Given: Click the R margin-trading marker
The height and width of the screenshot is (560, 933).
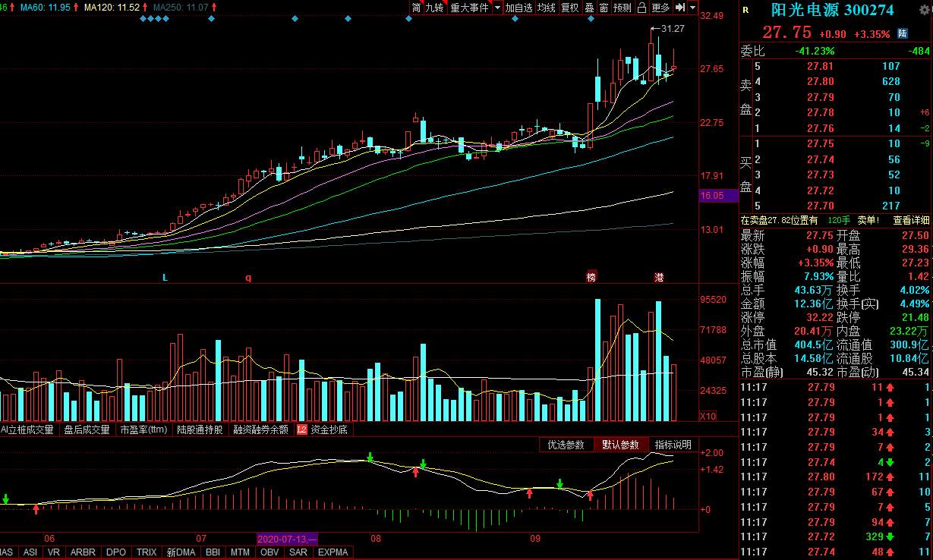Looking at the screenshot, I should [745, 10].
